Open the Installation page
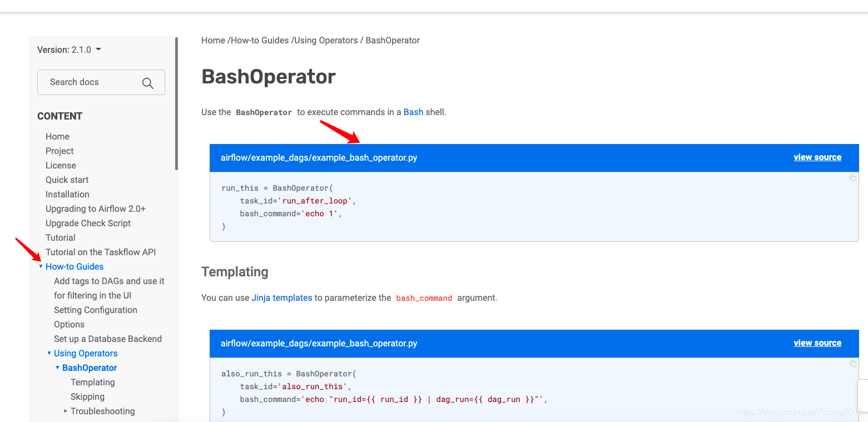 [67, 194]
